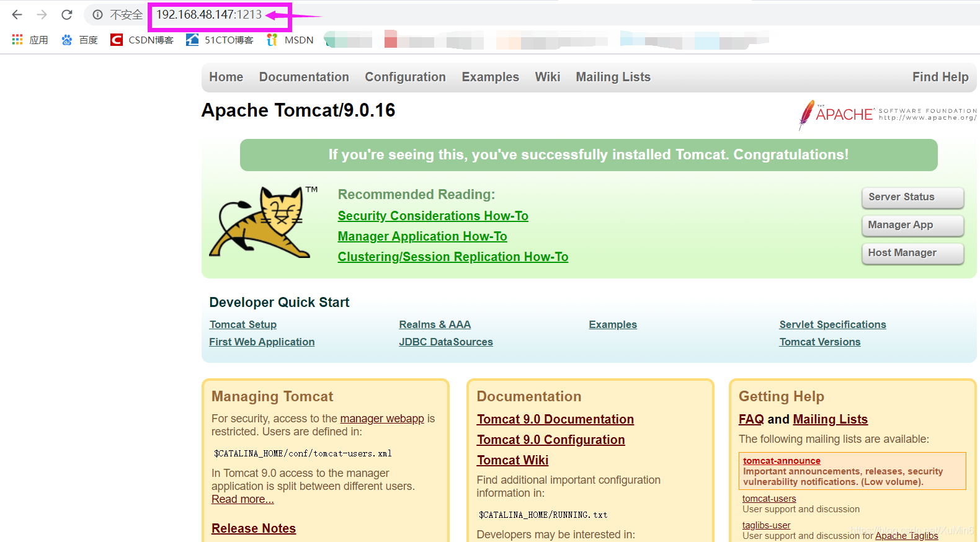Click the Apache Software Foundation feather logo
The image size is (980, 542).
pyautogui.click(x=888, y=115)
